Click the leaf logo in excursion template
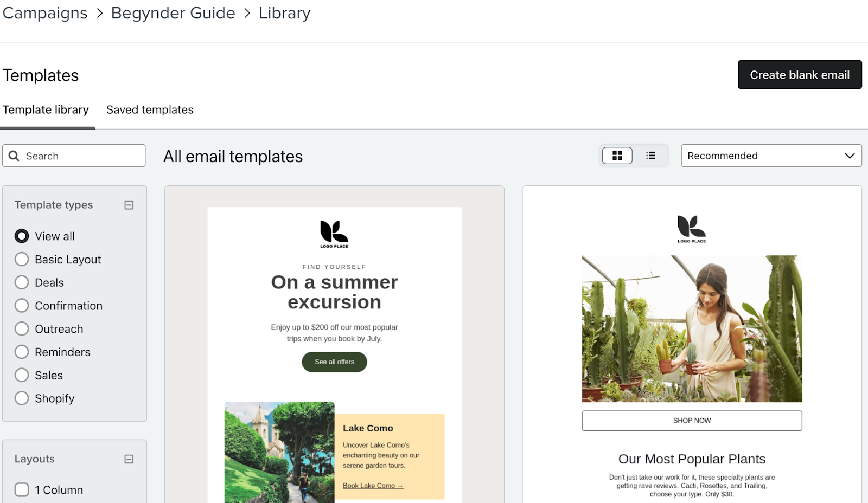The height and width of the screenshot is (503, 868). coord(334,234)
